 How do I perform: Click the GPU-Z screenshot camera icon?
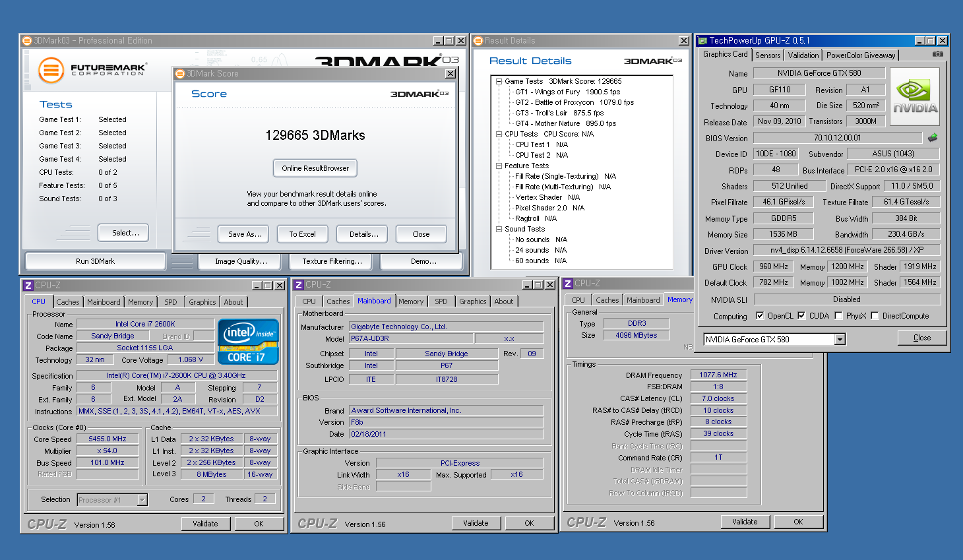(937, 54)
